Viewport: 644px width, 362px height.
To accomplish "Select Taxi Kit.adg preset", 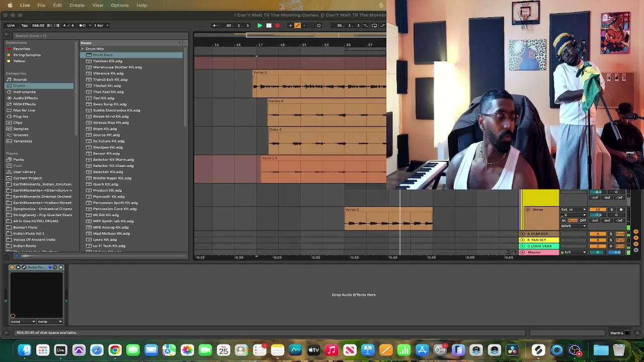I will [x=103, y=98].
